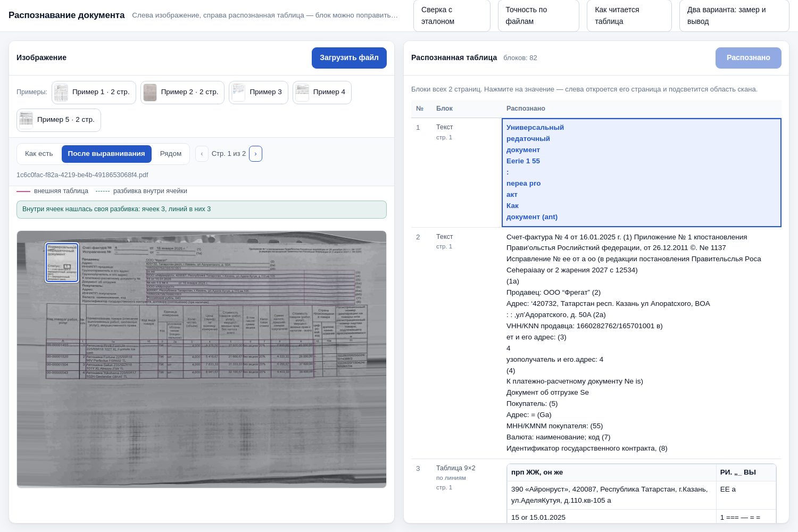
Task: Click the 'Таблица 9×2' block label
Action: tap(456, 468)
